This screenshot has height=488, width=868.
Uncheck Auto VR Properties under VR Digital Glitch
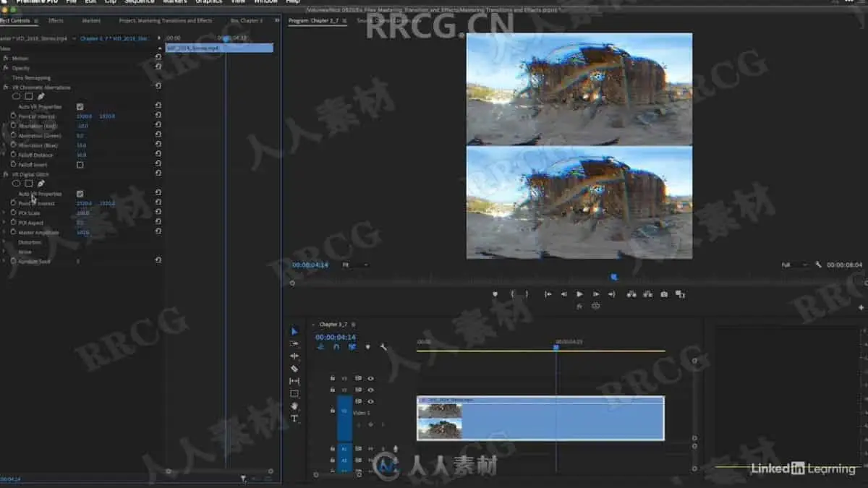click(80, 194)
